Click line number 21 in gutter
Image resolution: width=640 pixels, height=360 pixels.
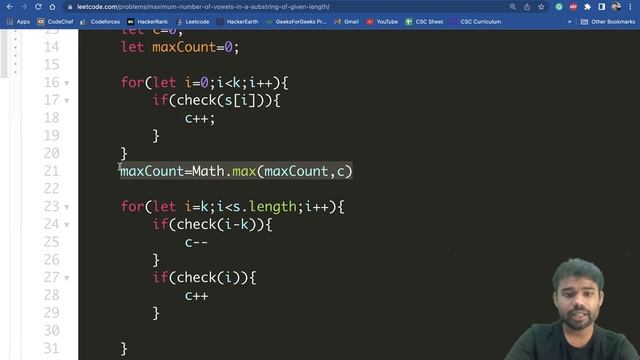coord(51,171)
